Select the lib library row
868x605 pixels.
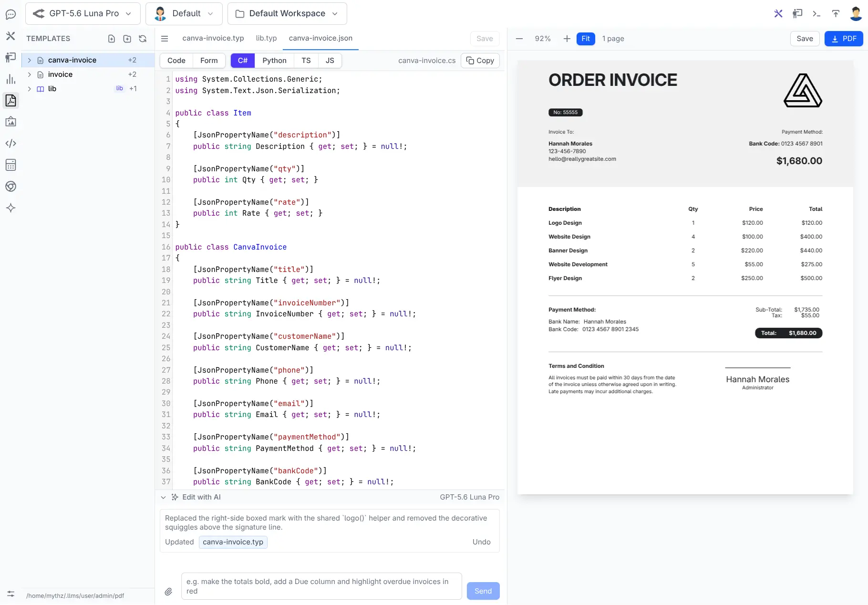(x=88, y=89)
